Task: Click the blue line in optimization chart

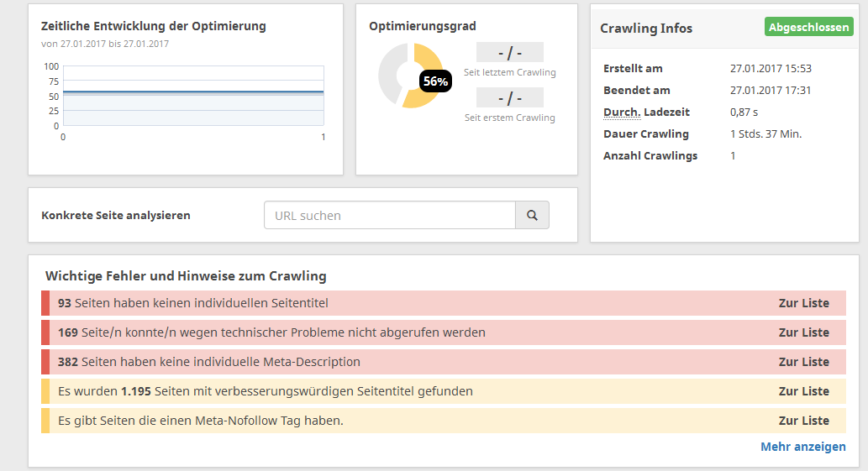Action: [x=193, y=92]
